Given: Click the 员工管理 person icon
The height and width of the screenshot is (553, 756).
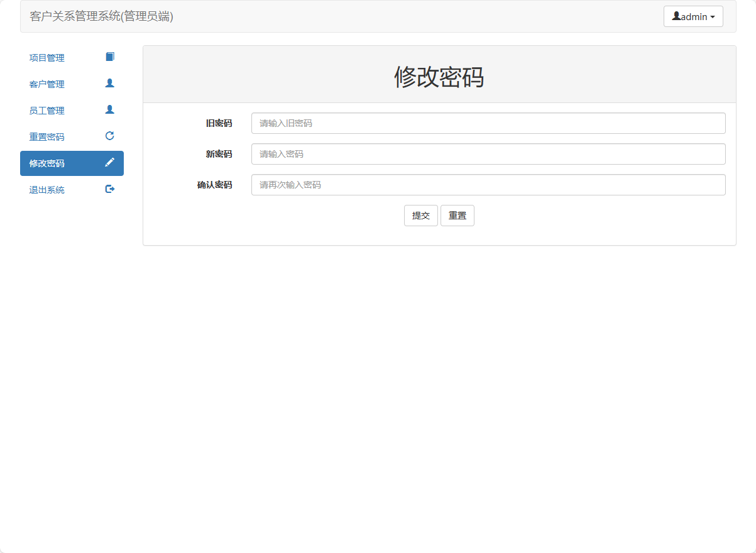Looking at the screenshot, I should pos(109,109).
